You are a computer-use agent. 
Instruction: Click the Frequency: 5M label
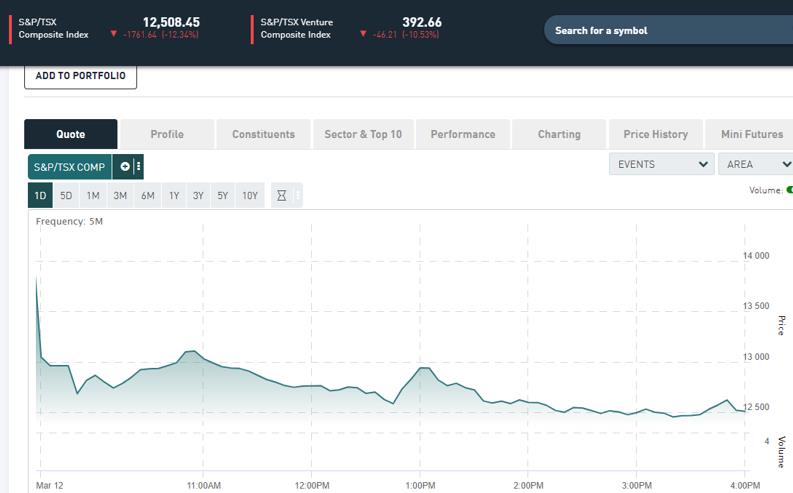[x=69, y=221]
